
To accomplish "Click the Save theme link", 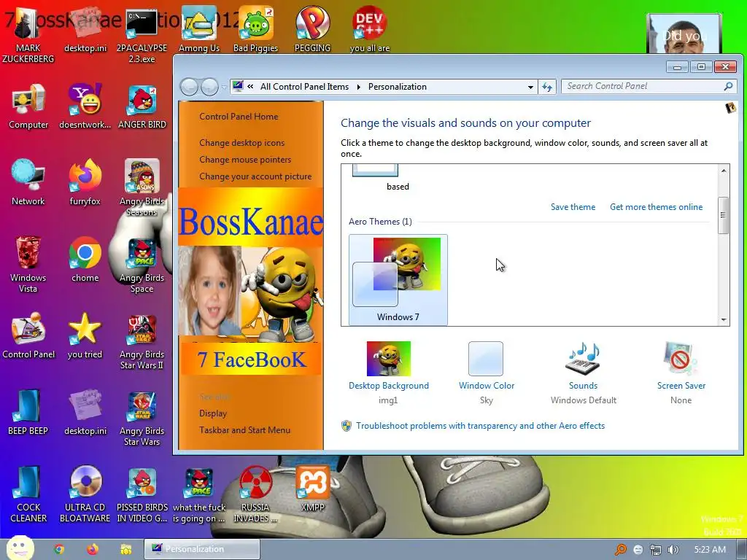I will tap(573, 207).
